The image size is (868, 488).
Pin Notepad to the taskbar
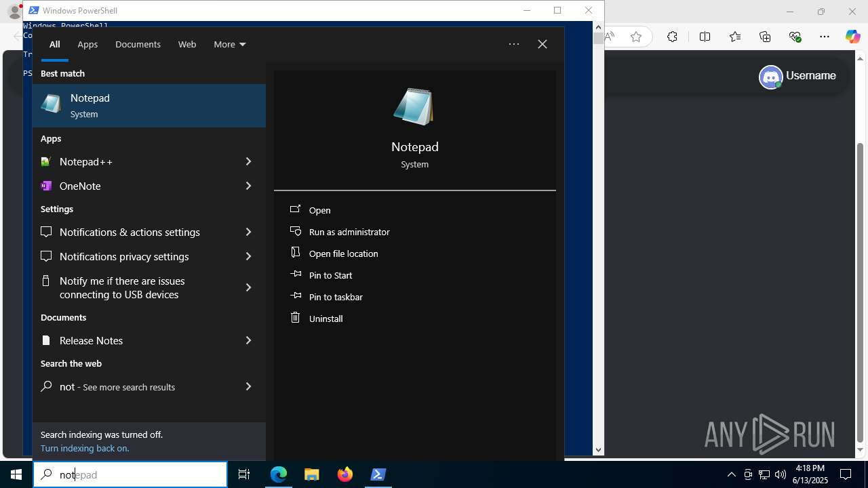tap(336, 297)
